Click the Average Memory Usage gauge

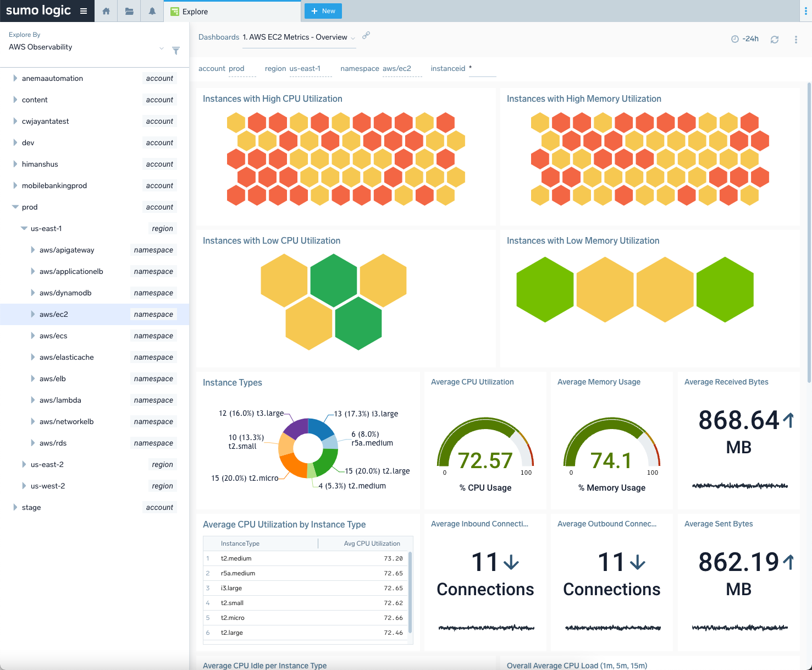click(x=612, y=446)
